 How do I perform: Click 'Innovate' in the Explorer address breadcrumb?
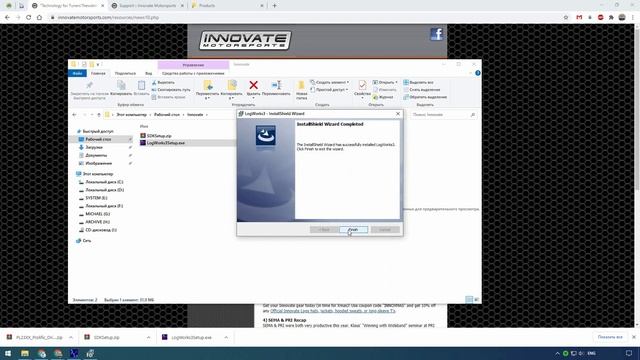tap(195, 115)
